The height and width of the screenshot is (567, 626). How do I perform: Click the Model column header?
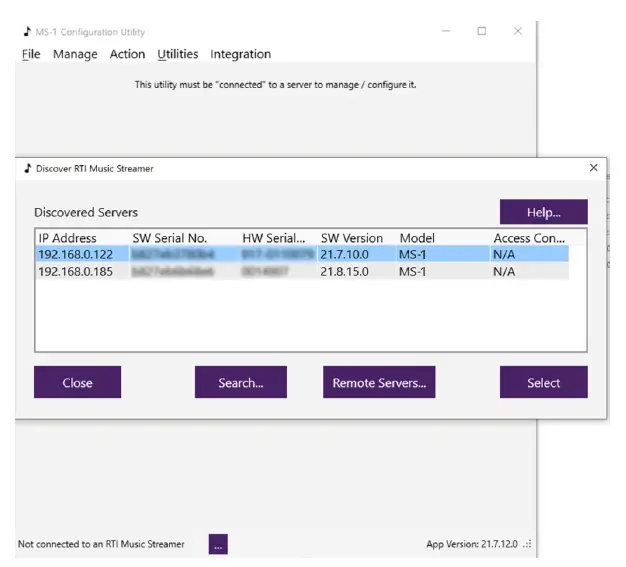click(x=417, y=238)
